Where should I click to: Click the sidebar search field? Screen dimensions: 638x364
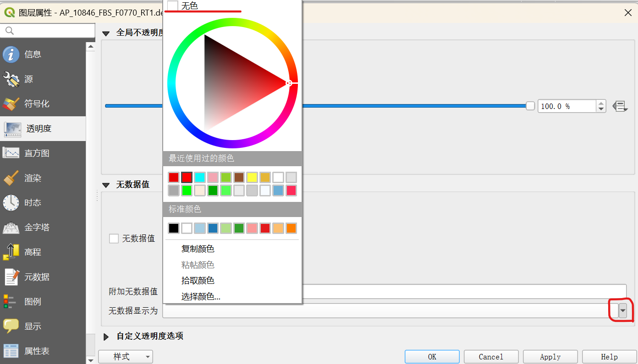(48, 31)
